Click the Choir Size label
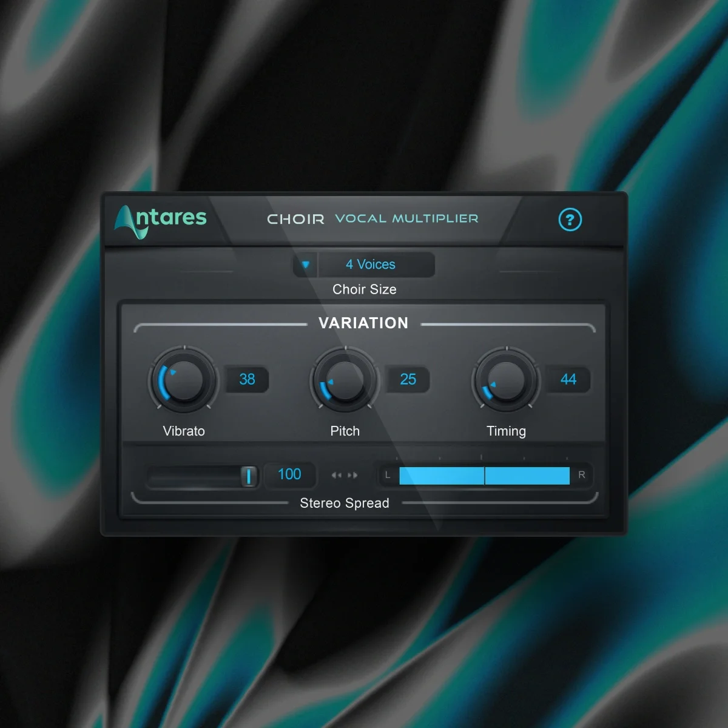The height and width of the screenshot is (728, 728). [x=365, y=289]
